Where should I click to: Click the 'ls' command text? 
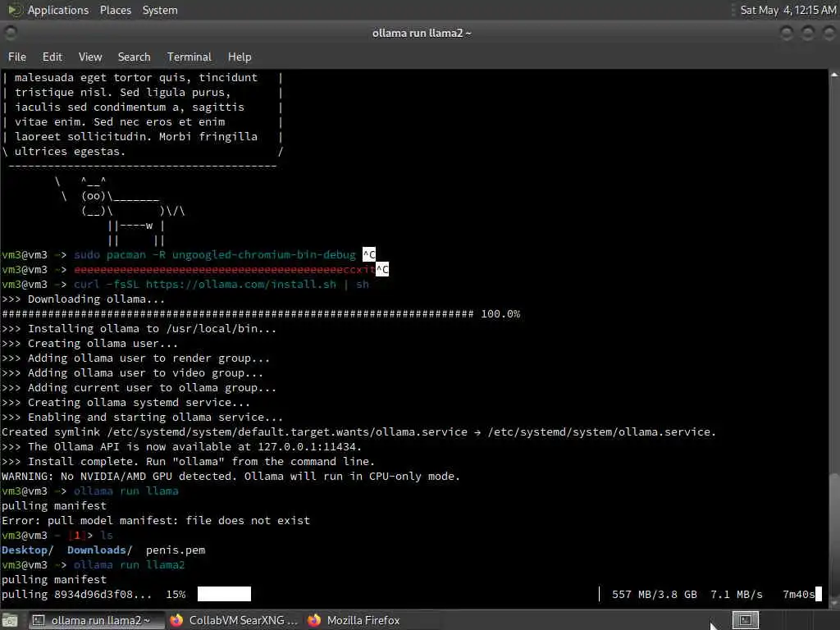pyautogui.click(x=107, y=535)
